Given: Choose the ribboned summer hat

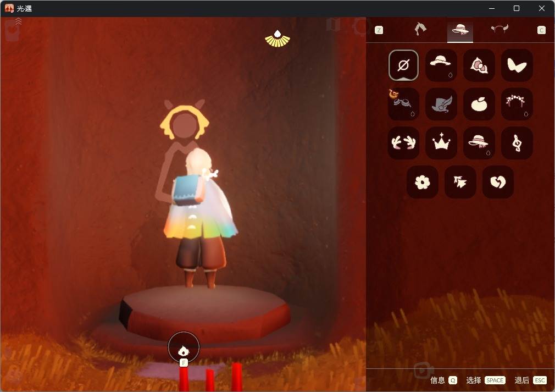Looking at the screenshot, I should pos(479,143).
